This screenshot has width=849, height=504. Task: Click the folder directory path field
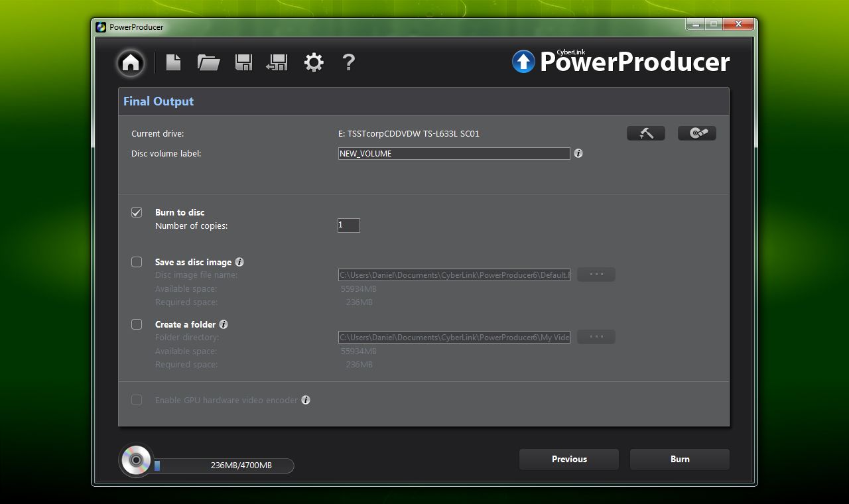point(454,337)
